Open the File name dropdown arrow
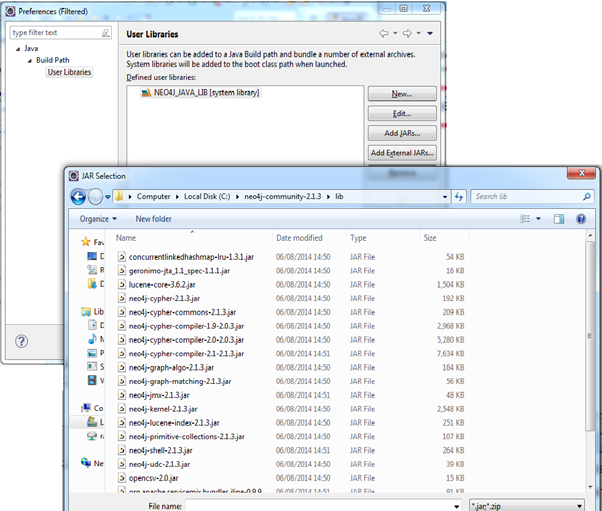Image resolution: width=602 pixels, height=511 pixels. click(x=456, y=506)
